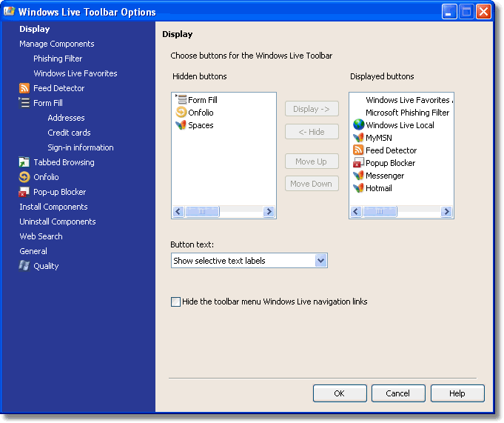Click Displayed buttons horizontal scrollbar thumb

click(380, 212)
